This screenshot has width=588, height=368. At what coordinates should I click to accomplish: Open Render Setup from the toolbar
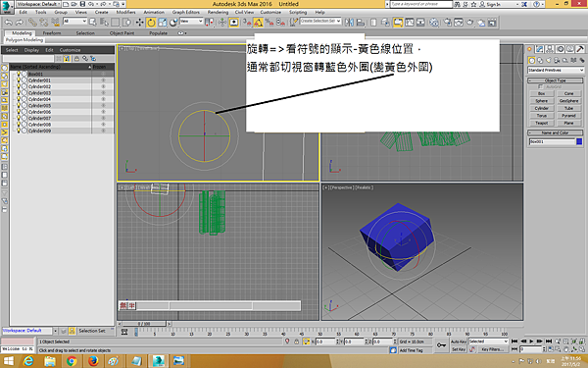click(x=448, y=23)
